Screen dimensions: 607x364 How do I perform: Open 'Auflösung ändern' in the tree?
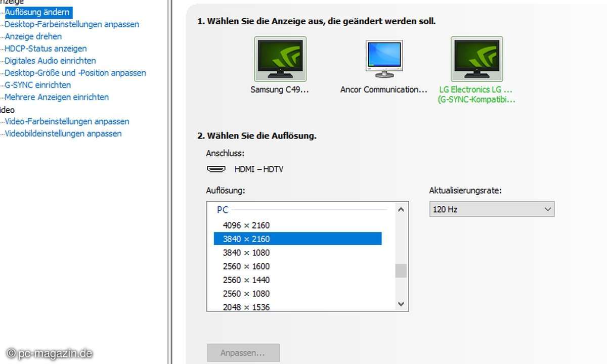[x=37, y=12]
